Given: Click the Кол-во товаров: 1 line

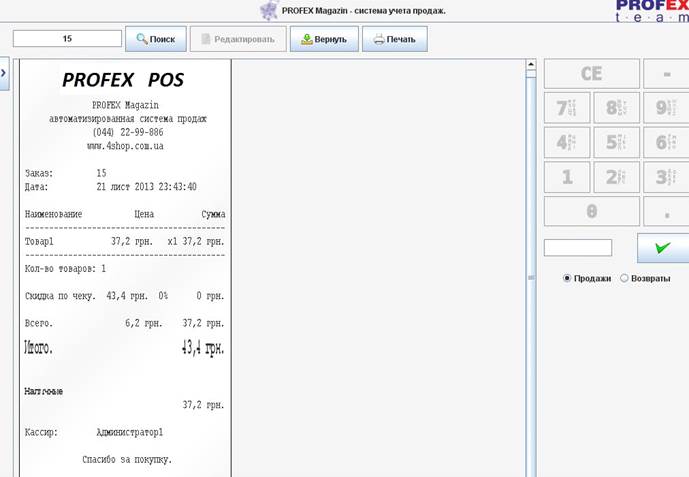Looking at the screenshot, I should click(65, 268).
